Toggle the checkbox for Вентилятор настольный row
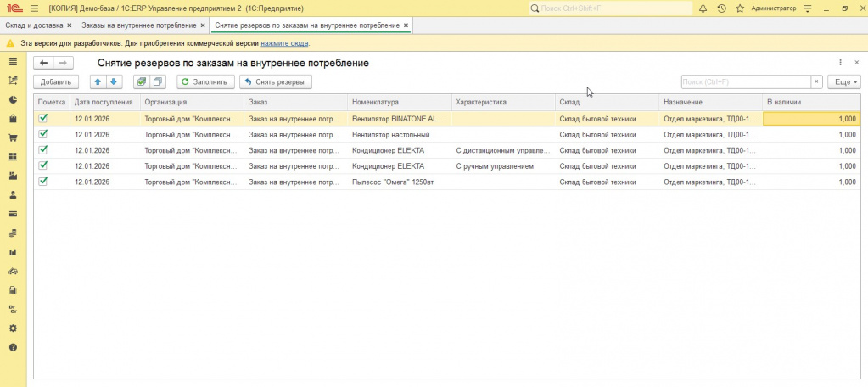 tap(43, 134)
